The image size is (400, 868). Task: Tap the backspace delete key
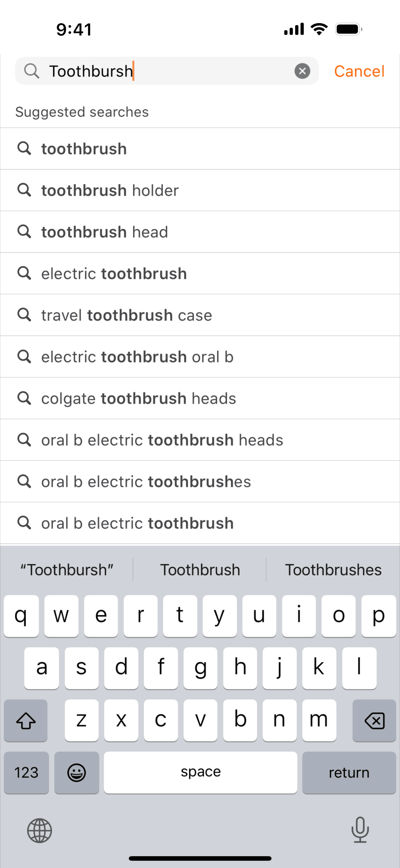tap(374, 721)
